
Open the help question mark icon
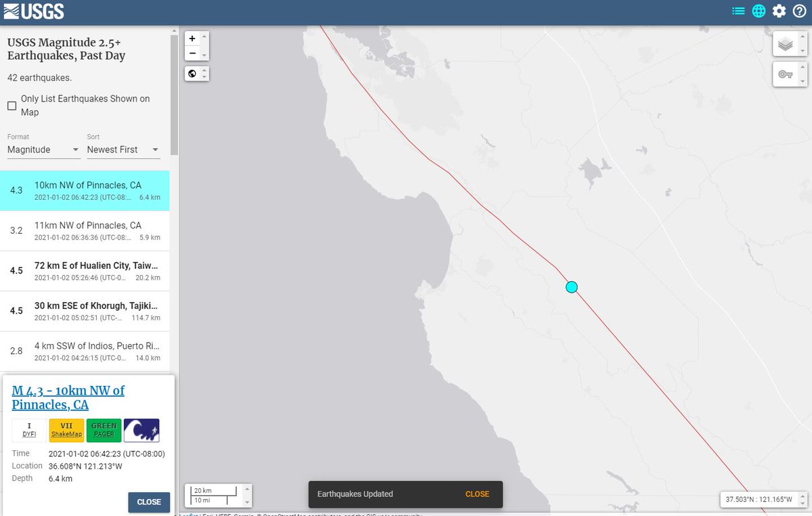(x=800, y=11)
